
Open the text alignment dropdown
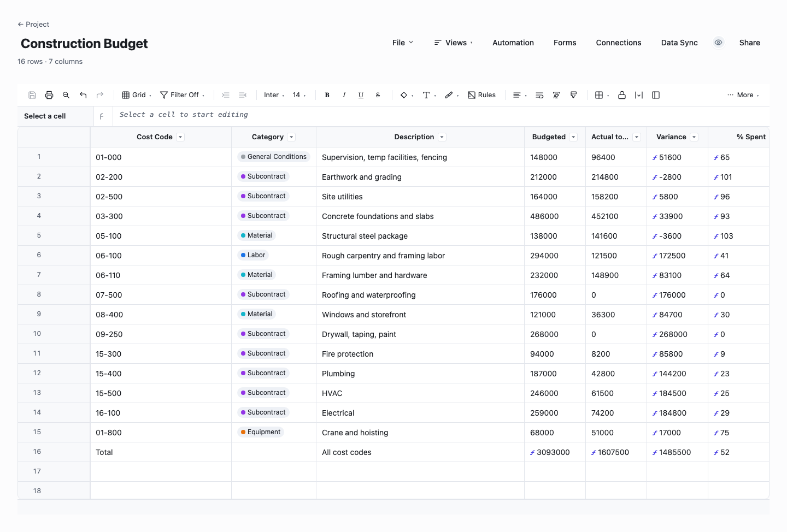520,95
